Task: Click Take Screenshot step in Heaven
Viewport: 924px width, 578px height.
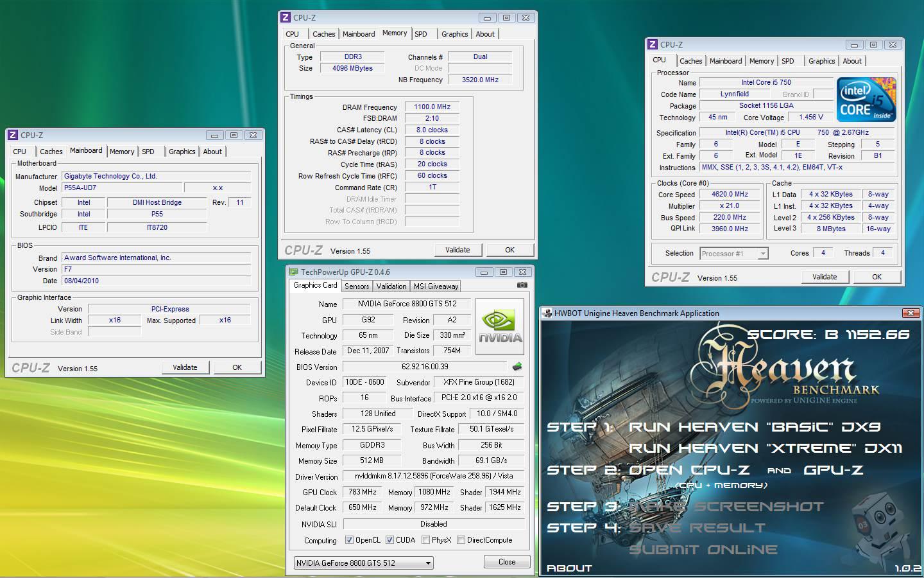Action: [x=726, y=507]
